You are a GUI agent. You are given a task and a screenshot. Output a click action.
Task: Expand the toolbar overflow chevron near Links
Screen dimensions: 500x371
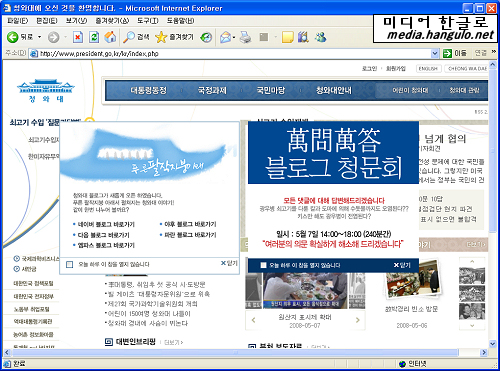pyautogui.click(x=493, y=52)
